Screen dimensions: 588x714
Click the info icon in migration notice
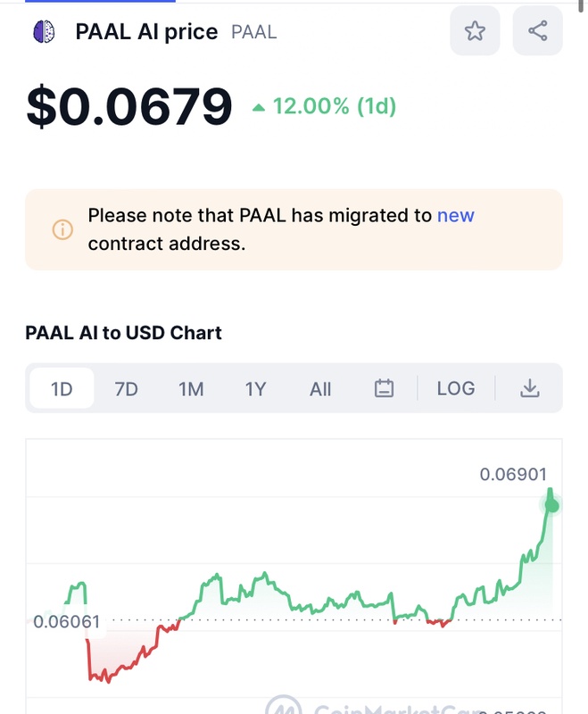click(62, 229)
